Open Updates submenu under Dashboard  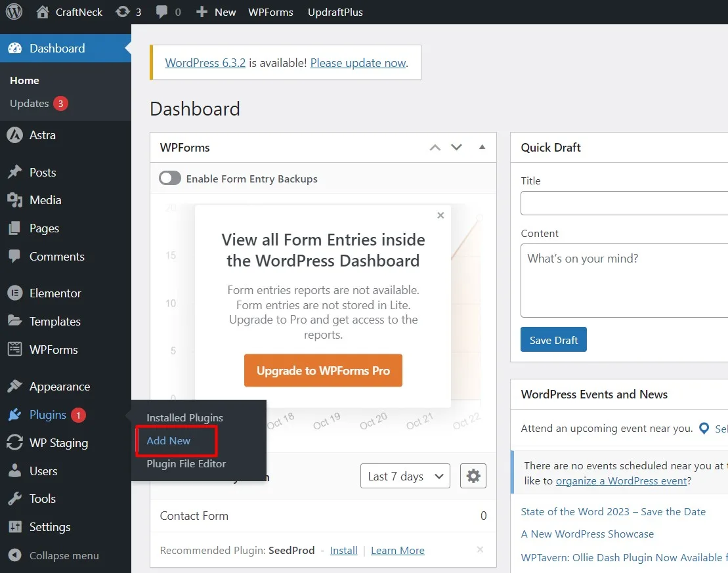(30, 104)
